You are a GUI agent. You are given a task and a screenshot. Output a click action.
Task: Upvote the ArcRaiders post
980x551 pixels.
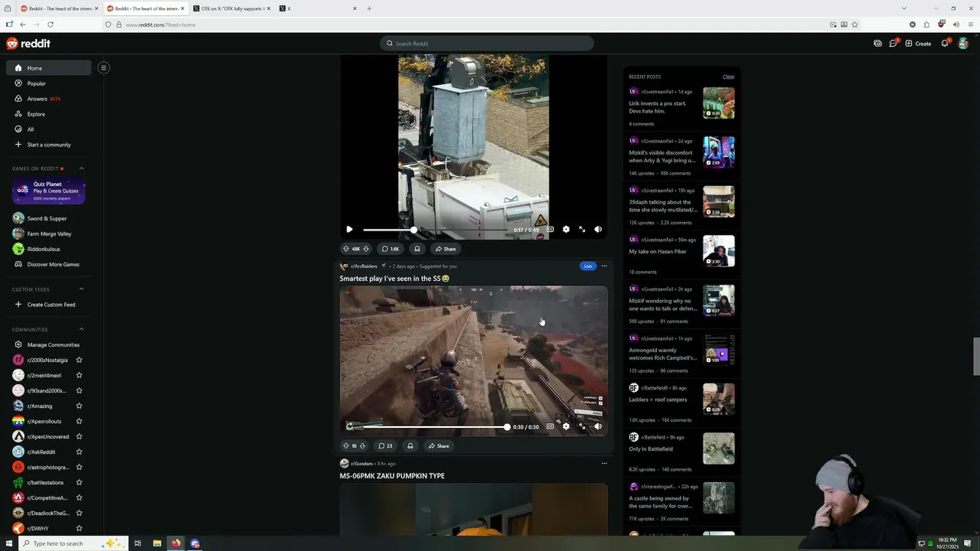346,445
